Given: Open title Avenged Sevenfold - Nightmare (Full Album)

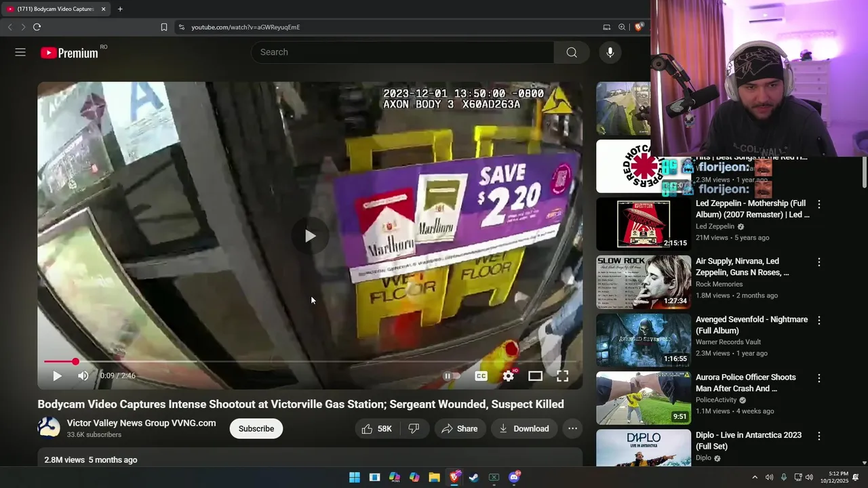Looking at the screenshot, I should (x=751, y=325).
